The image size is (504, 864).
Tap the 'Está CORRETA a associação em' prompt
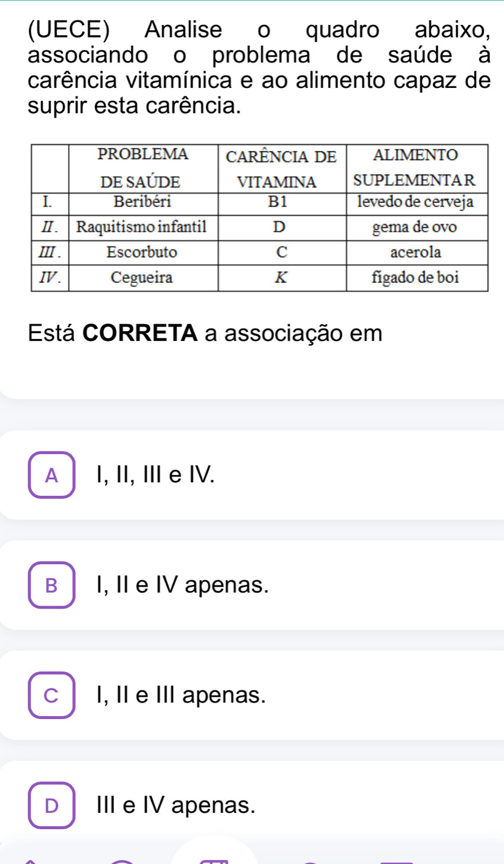coord(205,333)
